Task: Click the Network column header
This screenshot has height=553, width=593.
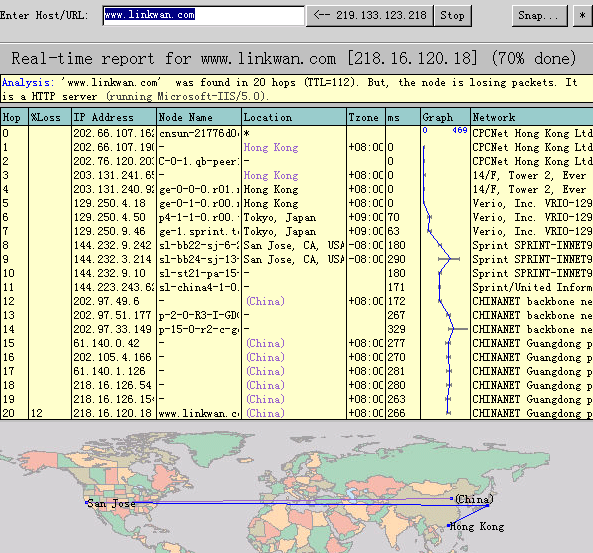Action: tap(532, 117)
